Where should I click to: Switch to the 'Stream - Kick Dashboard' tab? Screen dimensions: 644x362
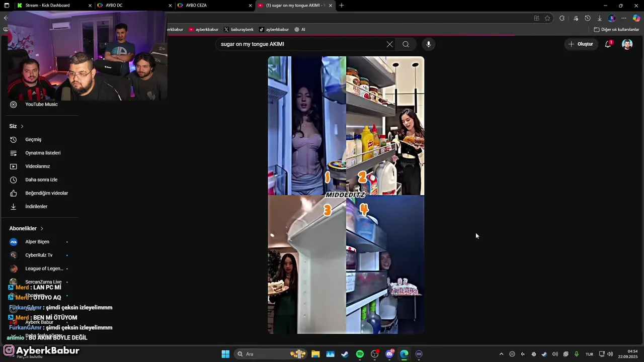point(48,6)
